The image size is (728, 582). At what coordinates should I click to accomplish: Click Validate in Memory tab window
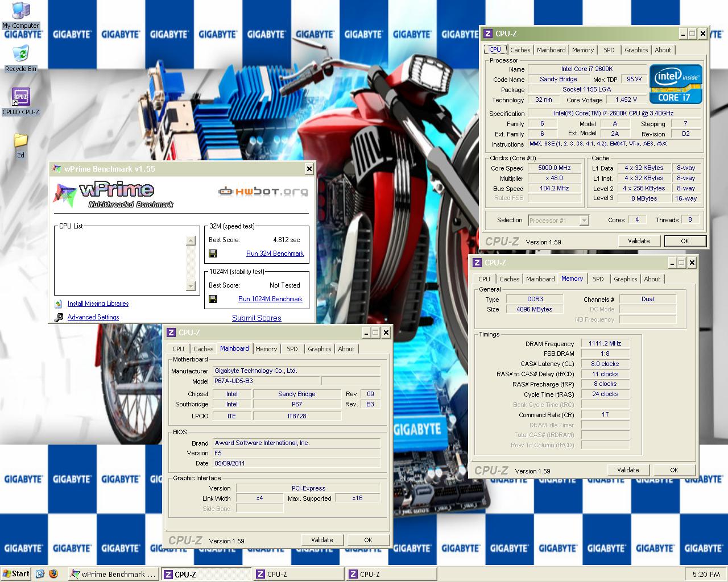click(x=628, y=470)
